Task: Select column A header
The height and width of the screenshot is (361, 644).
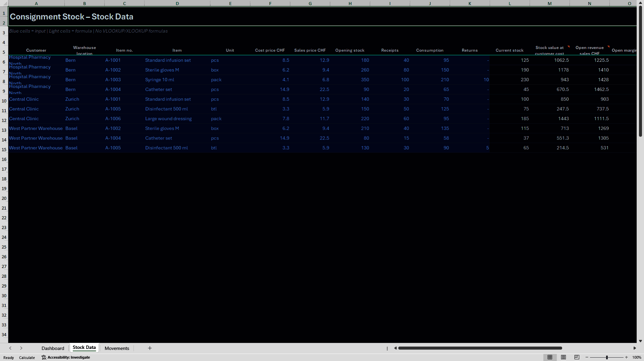Action: pos(36,3)
